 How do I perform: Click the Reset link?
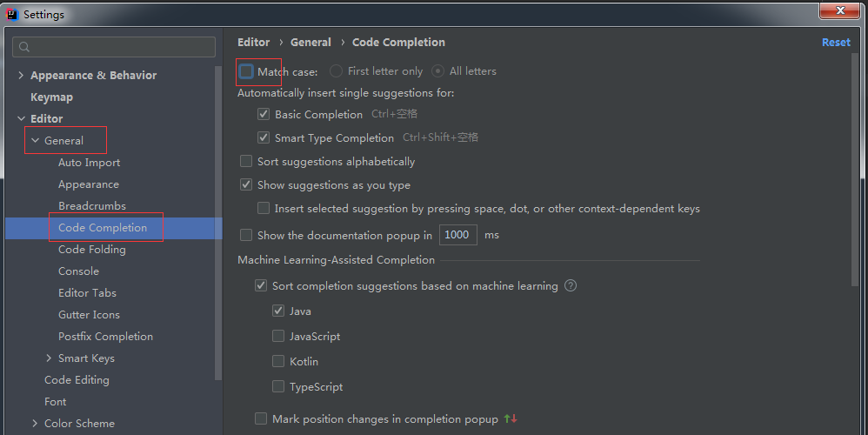click(x=836, y=43)
